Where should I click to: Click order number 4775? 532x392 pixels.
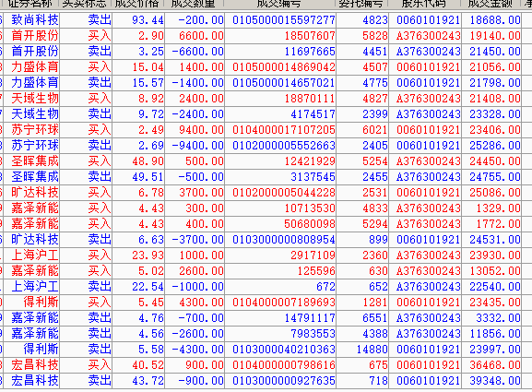pos(375,82)
